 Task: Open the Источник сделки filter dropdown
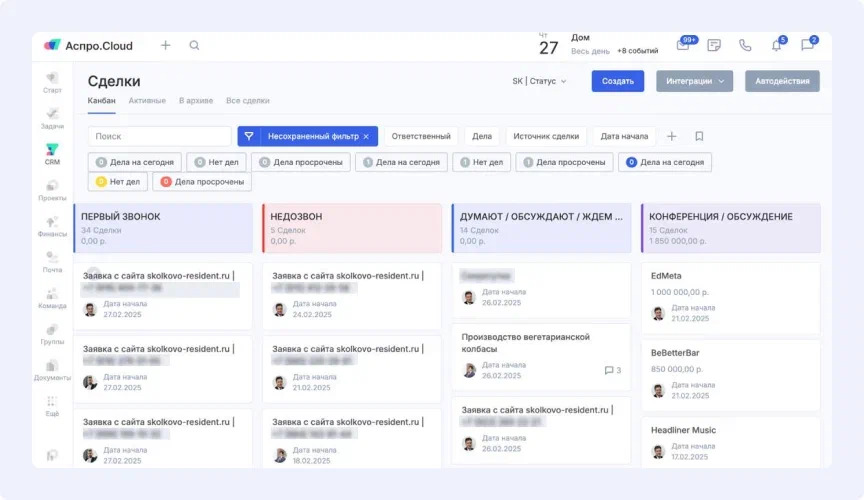[546, 136]
